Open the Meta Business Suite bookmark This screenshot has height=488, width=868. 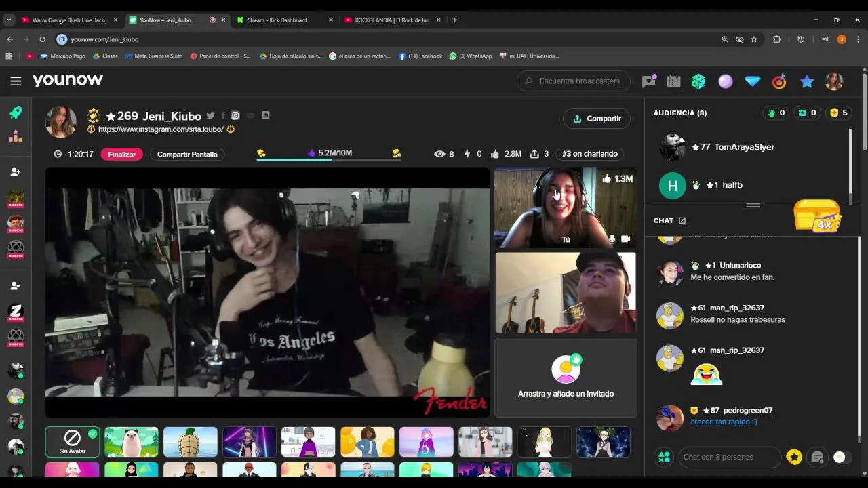[x=153, y=56]
